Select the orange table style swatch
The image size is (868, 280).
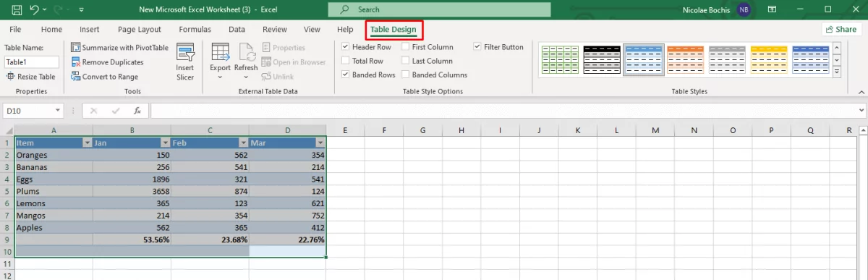[x=684, y=60]
